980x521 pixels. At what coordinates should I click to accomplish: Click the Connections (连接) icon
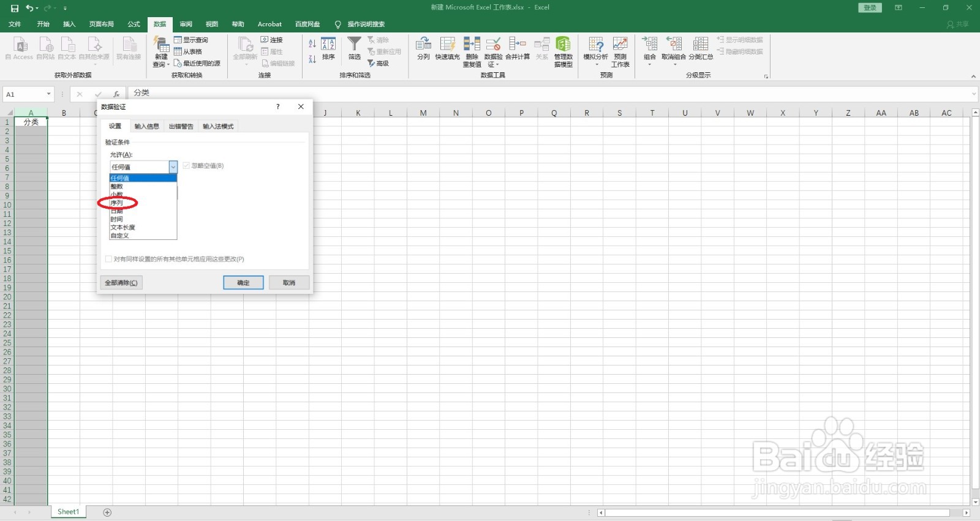click(x=265, y=40)
